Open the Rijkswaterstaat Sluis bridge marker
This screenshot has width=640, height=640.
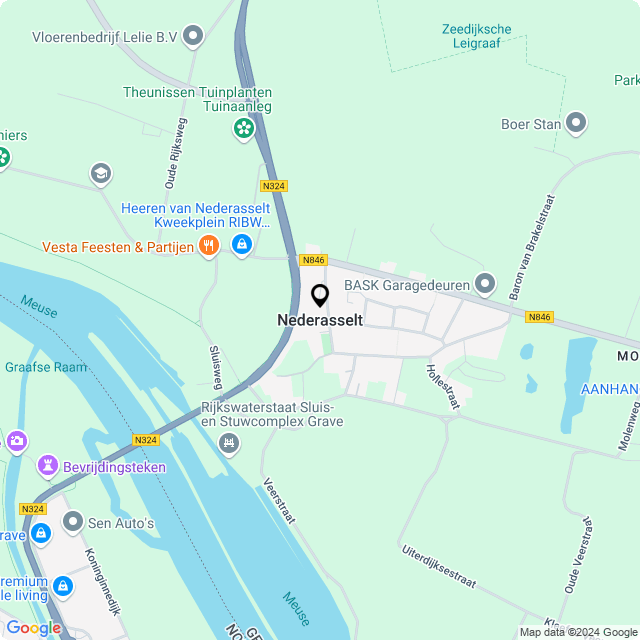coord(229,444)
